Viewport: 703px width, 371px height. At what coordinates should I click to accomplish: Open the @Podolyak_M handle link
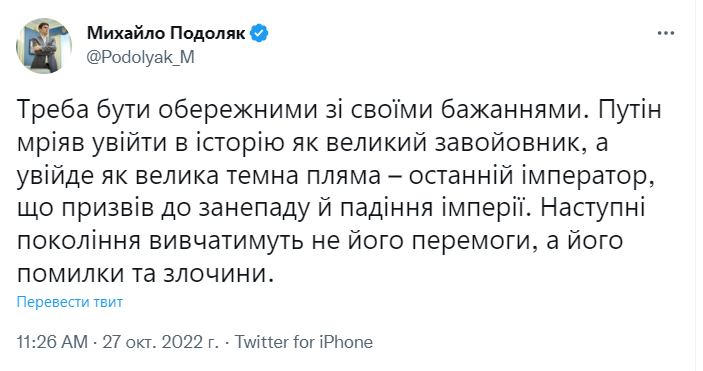(140, 57)
